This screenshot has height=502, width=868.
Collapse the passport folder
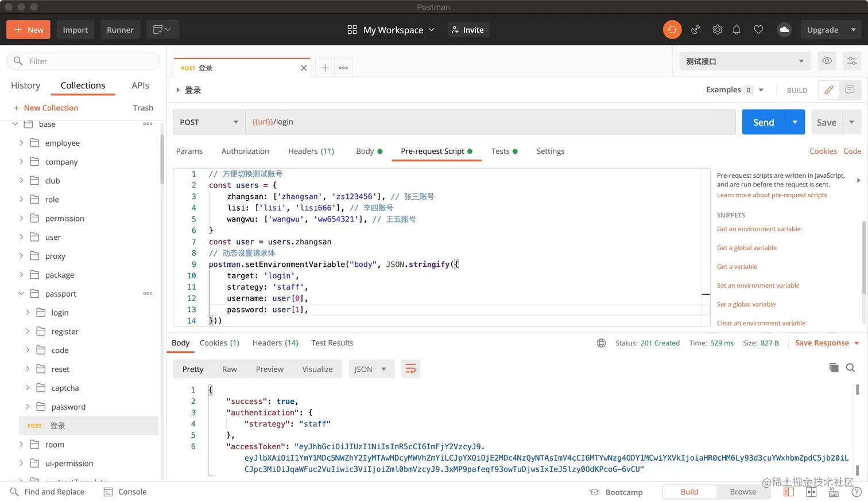point(21,294)
